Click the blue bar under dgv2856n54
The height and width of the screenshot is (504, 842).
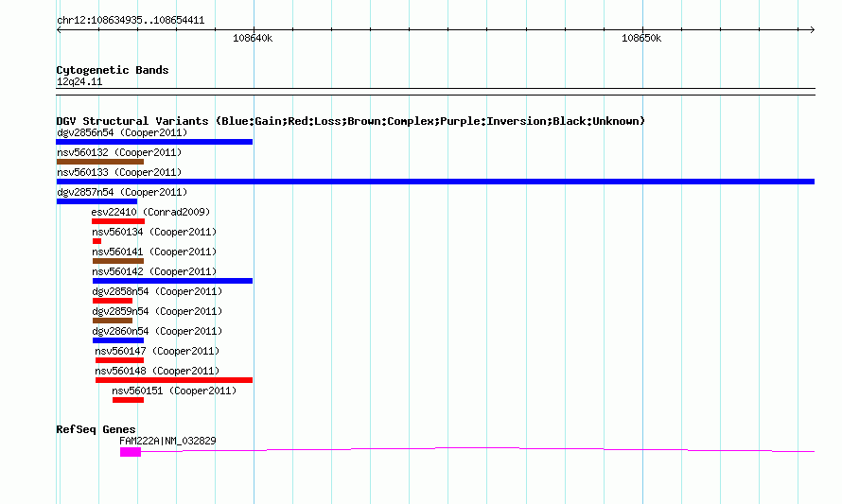coord(154,142)
